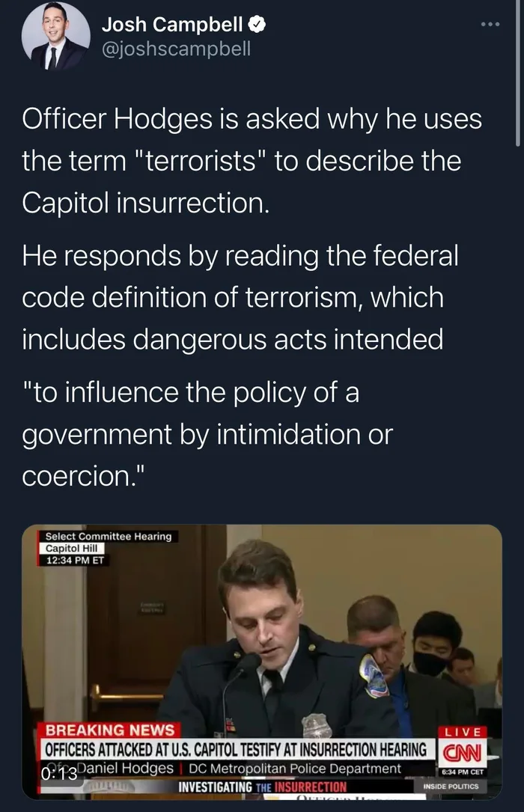
Task: Click the red LIVE badge on the video
Action: [464, 731]
